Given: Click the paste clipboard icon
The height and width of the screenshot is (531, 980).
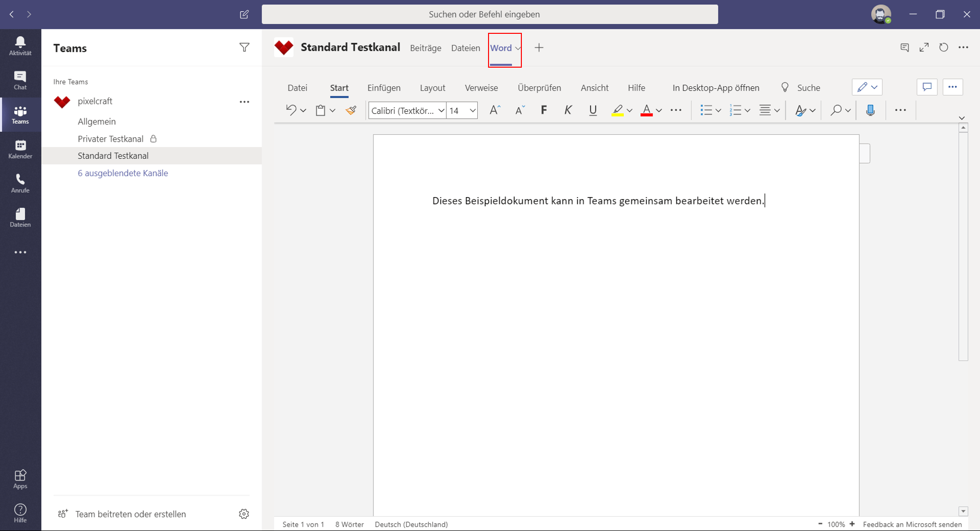Looking at the screenshot, I should [320, 110].
